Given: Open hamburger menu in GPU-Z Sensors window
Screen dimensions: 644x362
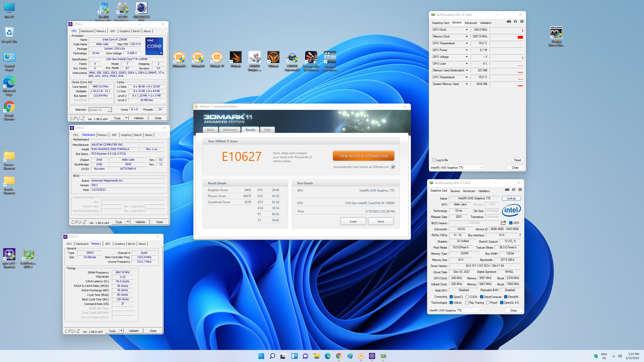Looking at the screenshot, I should pos(522,22).
